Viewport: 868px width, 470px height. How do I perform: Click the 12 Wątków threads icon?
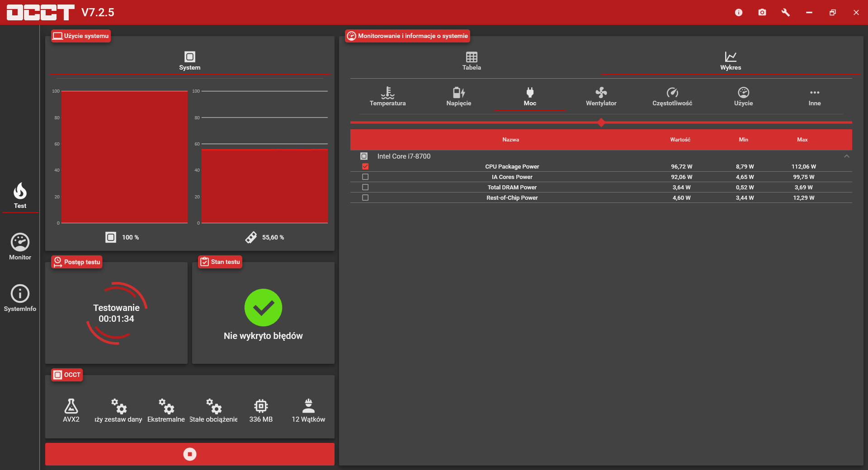[x=308, y=406]
